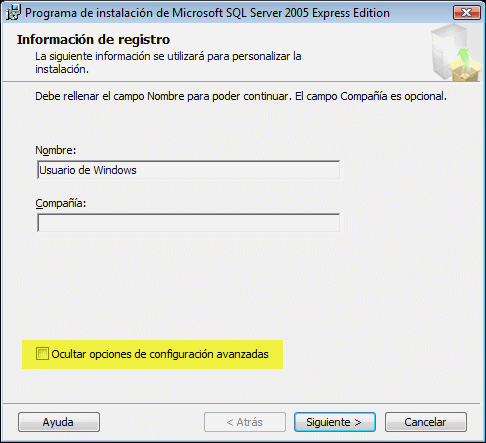Click the Nombre field label
Image resolution: width=486 pixels, height=443 pixels.
[x=56, y=150]
